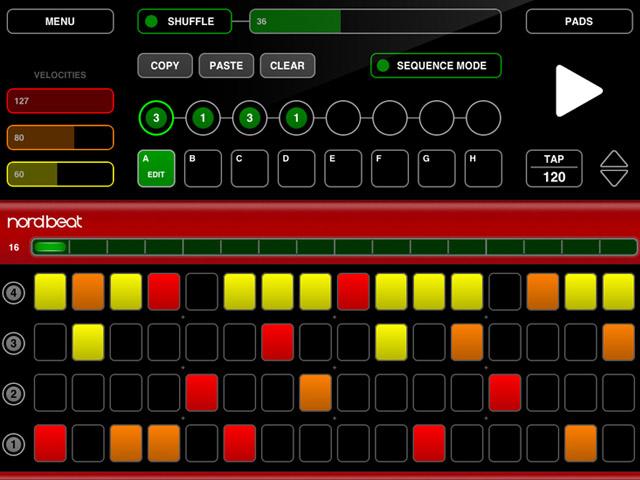640x480 pixels.
Task: Click the Clear button
Action: pos(287,66)
